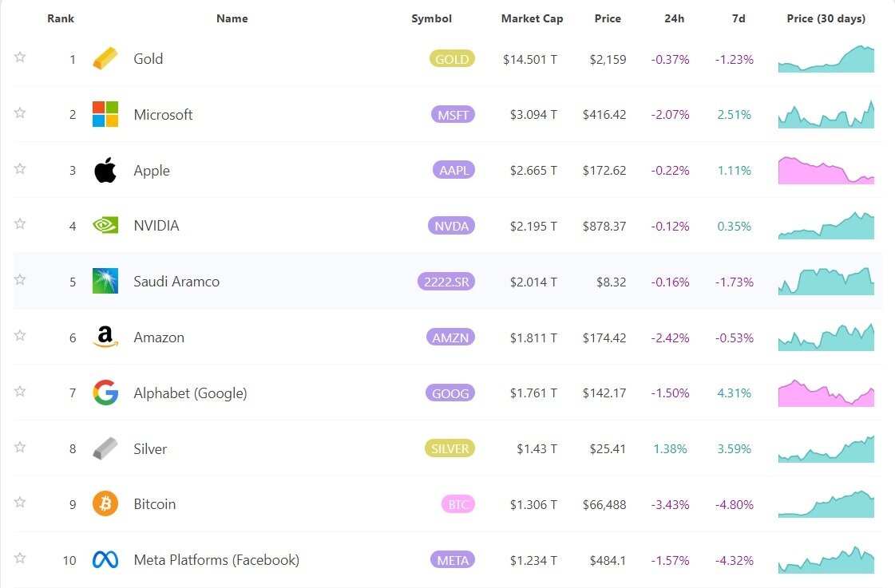This screenshot has height=588, width=895.
Task: Sort by the Rank column header
Action: [x=60, y=18]
